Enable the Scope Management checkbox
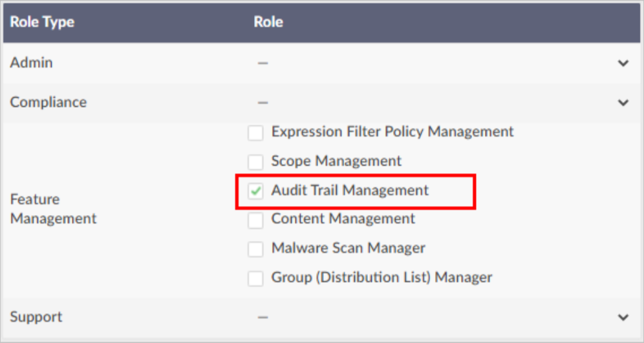Screen dimensions: 644x343 coord(255,162)
